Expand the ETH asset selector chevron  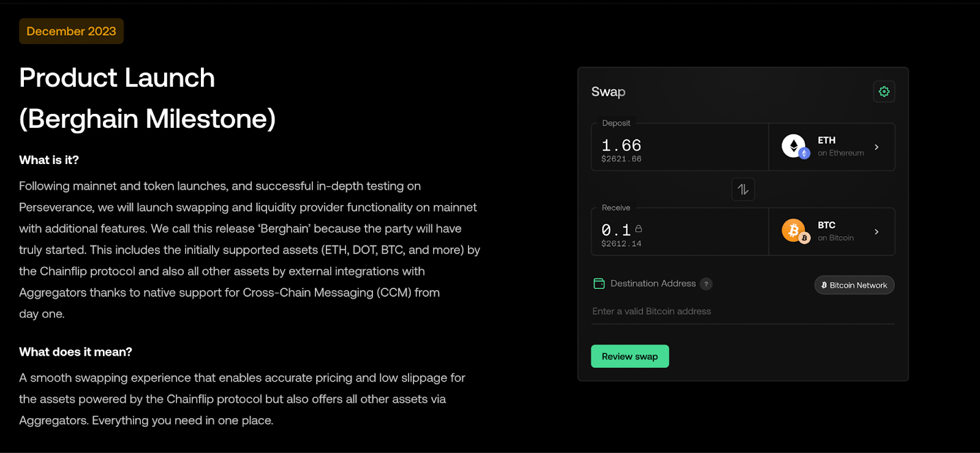click(x=876, y=147)
